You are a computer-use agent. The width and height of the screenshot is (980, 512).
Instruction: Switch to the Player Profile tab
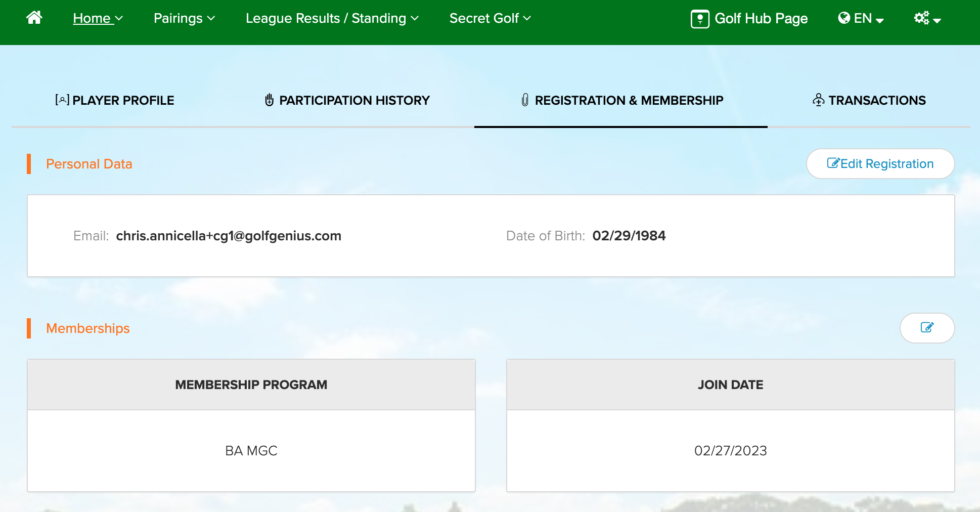click(x=115, y=100)
